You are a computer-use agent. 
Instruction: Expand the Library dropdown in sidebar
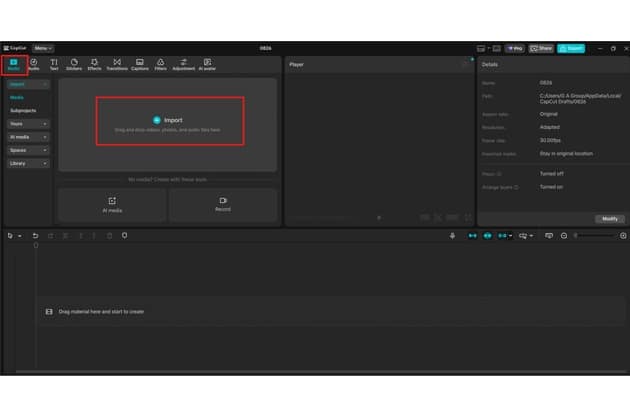28,163
